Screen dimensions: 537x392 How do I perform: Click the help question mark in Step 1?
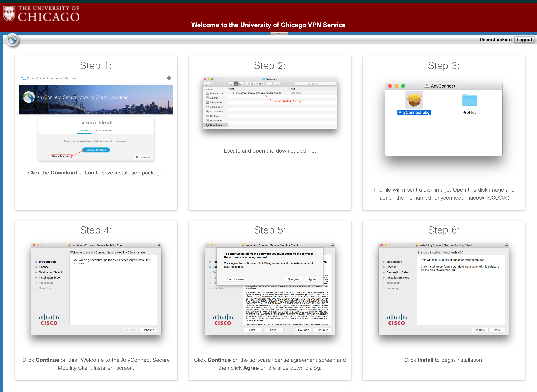click(169, 78)
